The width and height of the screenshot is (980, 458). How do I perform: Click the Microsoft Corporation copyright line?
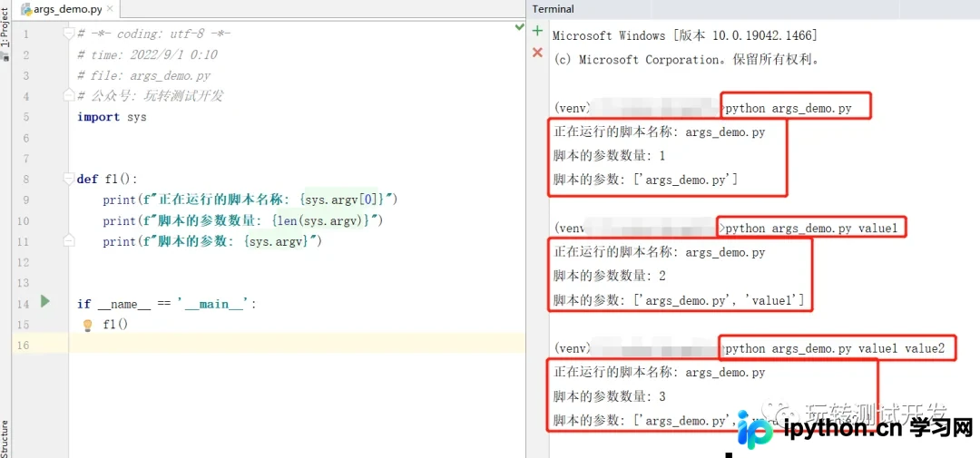tap(686, 59)
